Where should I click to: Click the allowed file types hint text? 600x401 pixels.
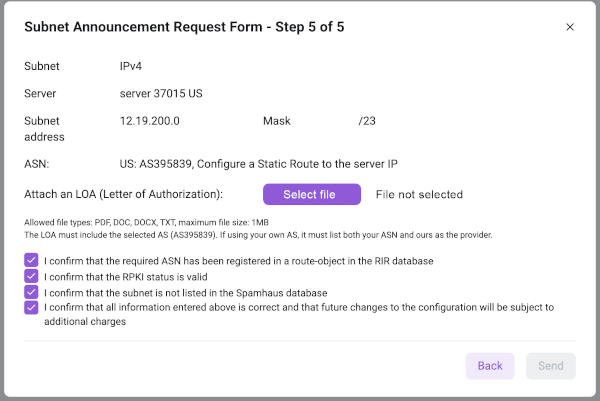[x=147, y=223]
